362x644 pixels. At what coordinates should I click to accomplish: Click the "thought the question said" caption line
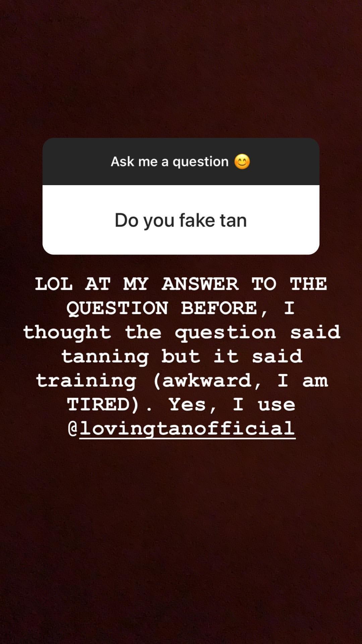pos(181,332)
